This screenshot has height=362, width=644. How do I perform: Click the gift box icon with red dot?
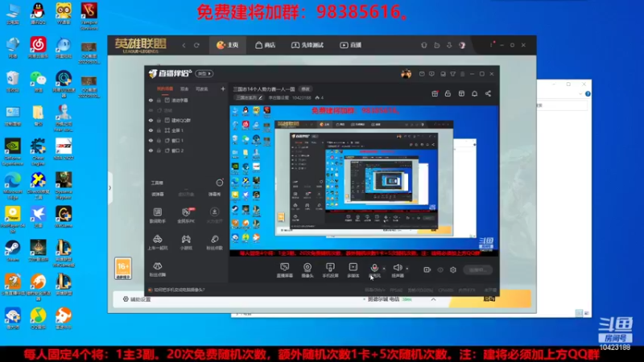tap(435, 93)
